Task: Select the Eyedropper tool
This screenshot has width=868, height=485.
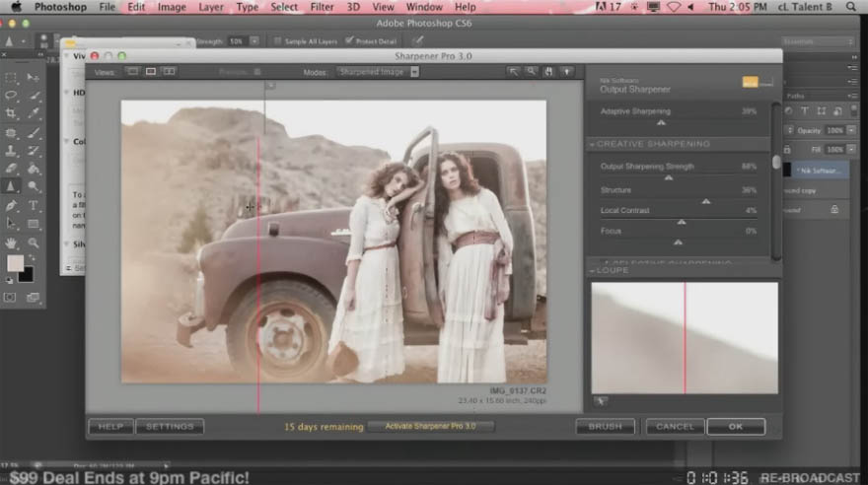Action: click(x=34, y=113)
